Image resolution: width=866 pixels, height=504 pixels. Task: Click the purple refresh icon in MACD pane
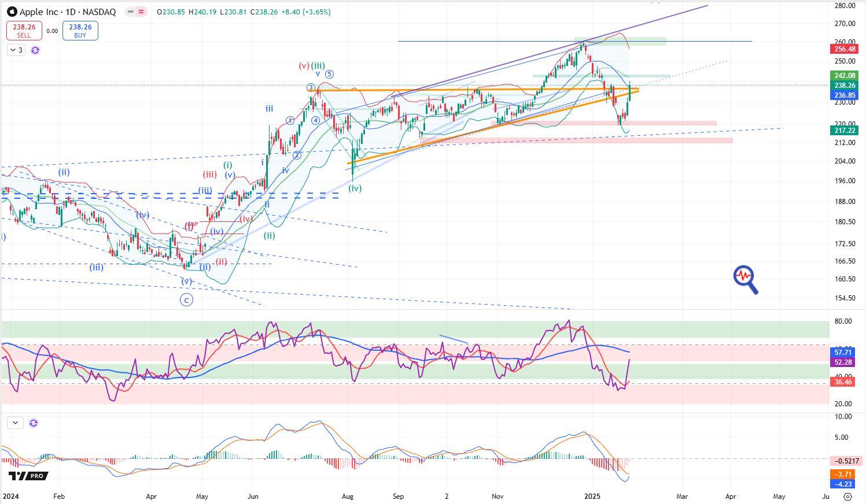tap(34, 423)
